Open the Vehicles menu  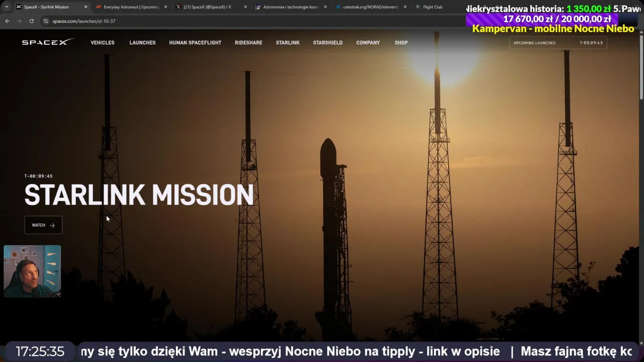click(103, 43)
